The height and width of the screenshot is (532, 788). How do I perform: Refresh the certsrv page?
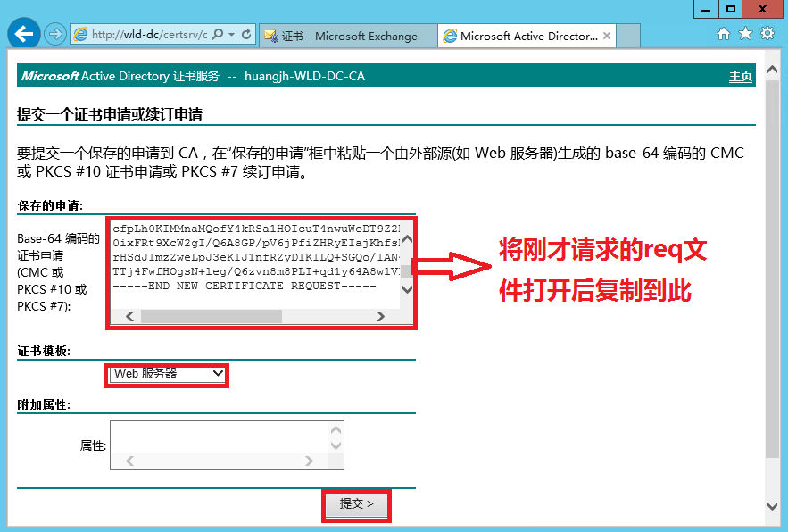point(246,34)
